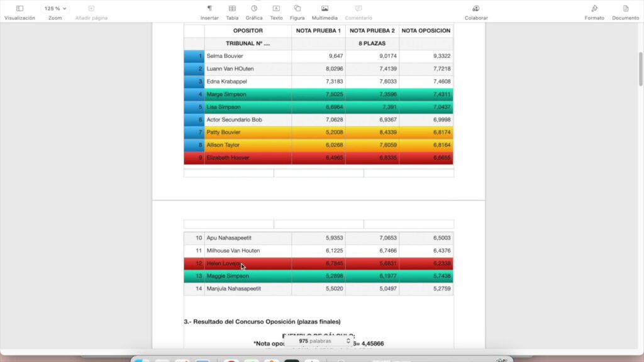Viewport: 644px width, 362px height.
Task: Click the 8,4339 score cell
Action: [x=372, y=132]
